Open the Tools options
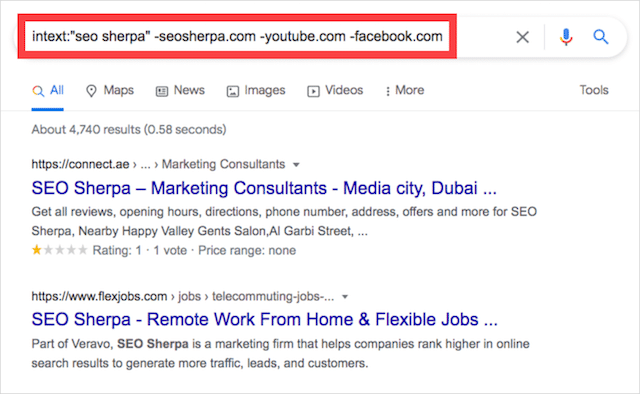640x394 pixels. click(594, 90)
